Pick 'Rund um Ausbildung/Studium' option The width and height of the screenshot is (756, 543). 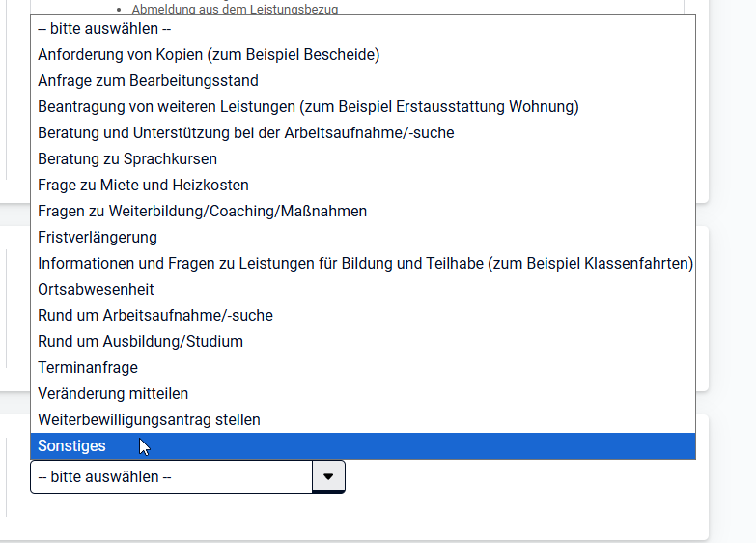pos(140,342)
